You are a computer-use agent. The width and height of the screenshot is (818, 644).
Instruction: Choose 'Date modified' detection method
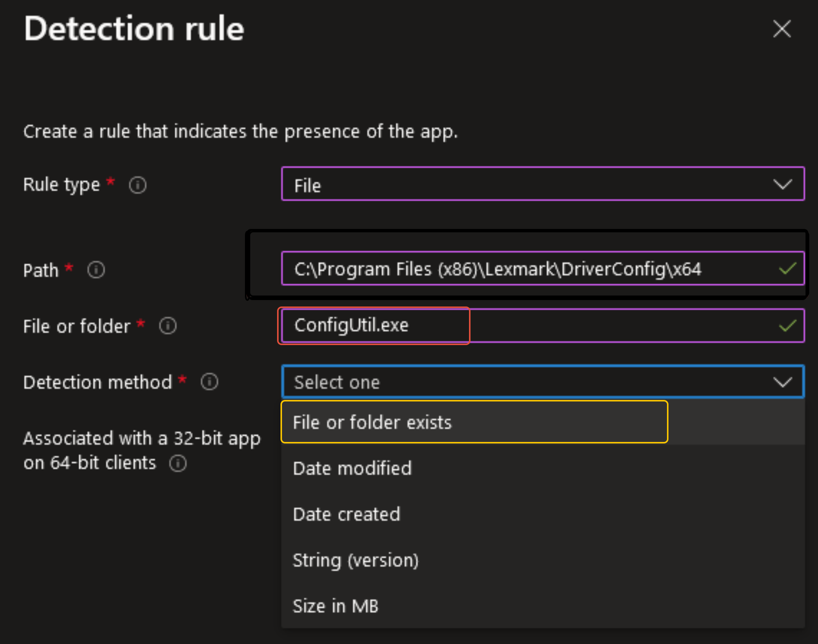tap(352, 468)
